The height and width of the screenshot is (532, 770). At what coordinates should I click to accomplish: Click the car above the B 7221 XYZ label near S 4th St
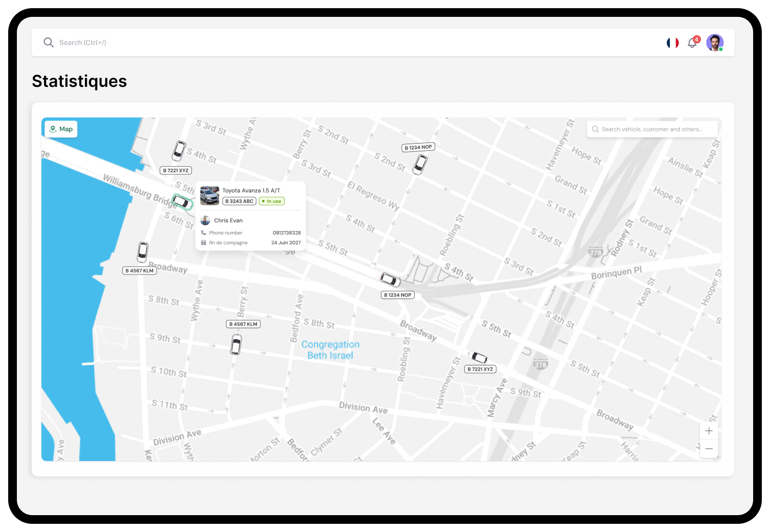click(179, 151)
